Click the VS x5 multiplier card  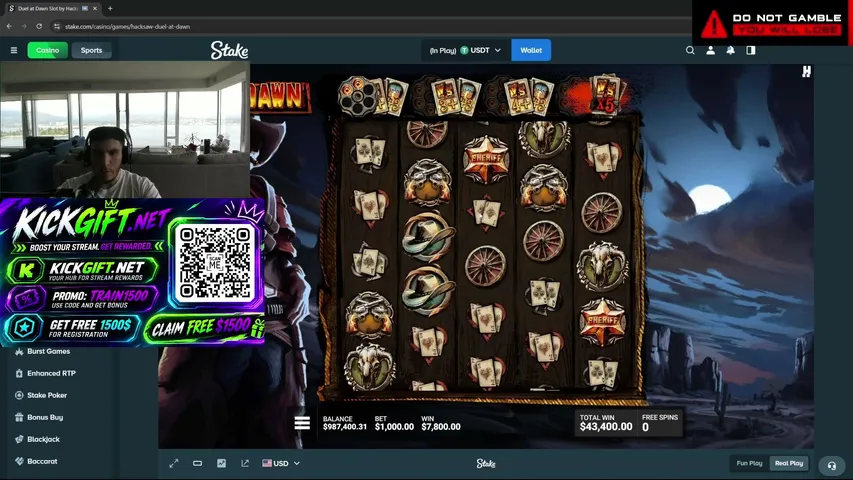point(604,95)
